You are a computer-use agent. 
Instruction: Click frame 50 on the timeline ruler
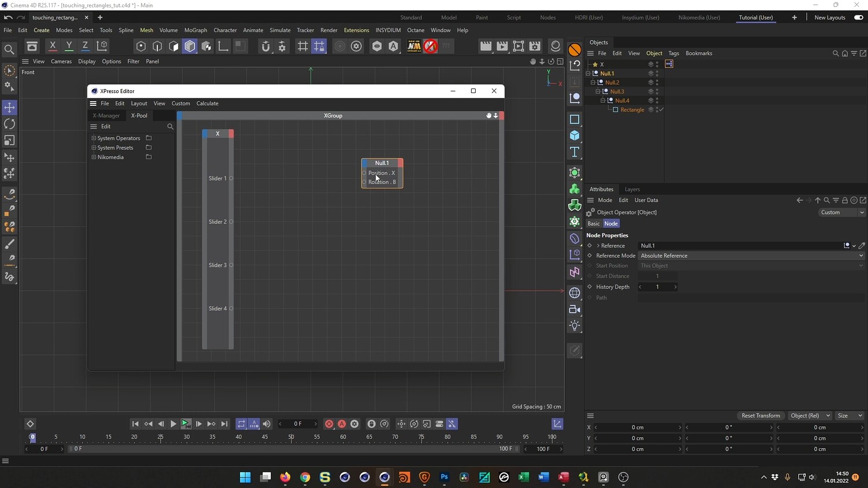[x=291, y=437]
